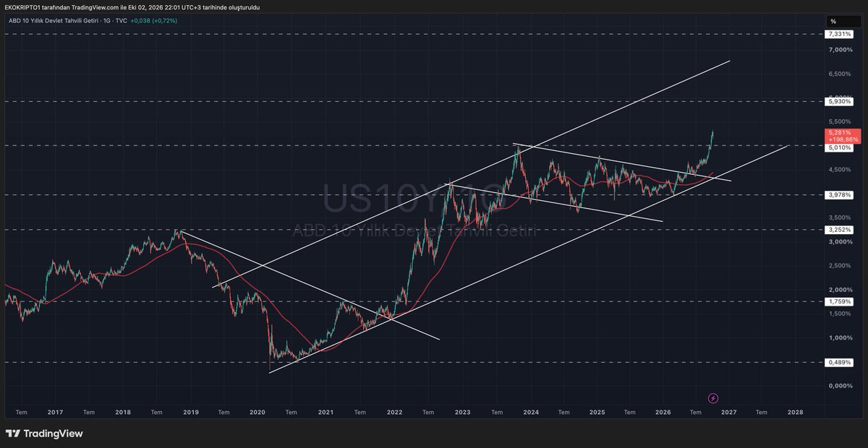Click the 2026 year on time axis
868x448 pixels.
tap(662, 413)
